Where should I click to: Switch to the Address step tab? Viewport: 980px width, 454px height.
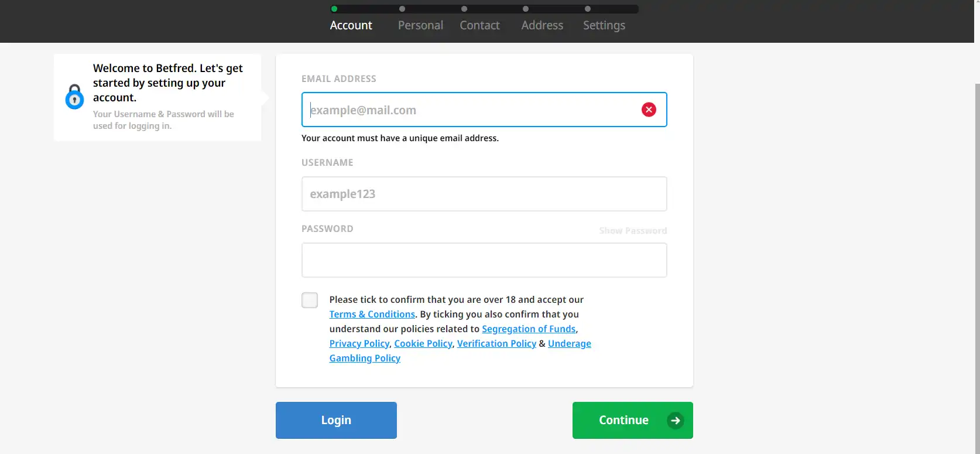coord(542,25)
